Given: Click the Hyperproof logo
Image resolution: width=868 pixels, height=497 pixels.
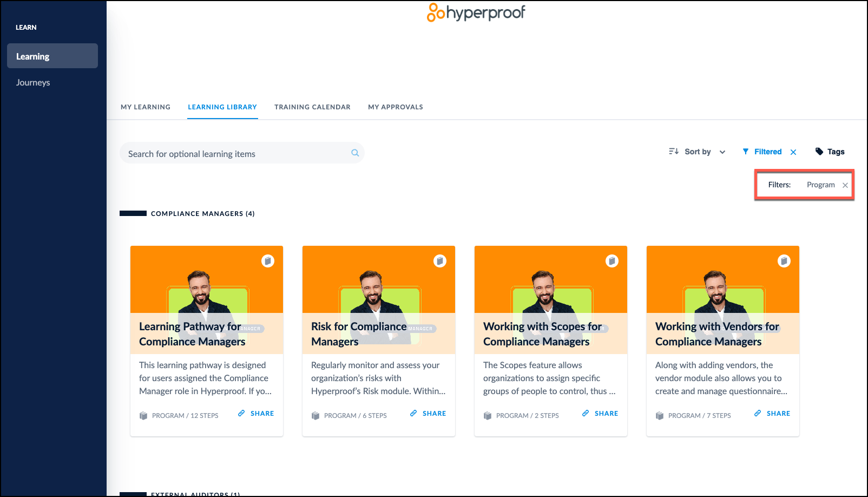Looking at the screenshot, I should pyautogui.click(x=476, y=12).
